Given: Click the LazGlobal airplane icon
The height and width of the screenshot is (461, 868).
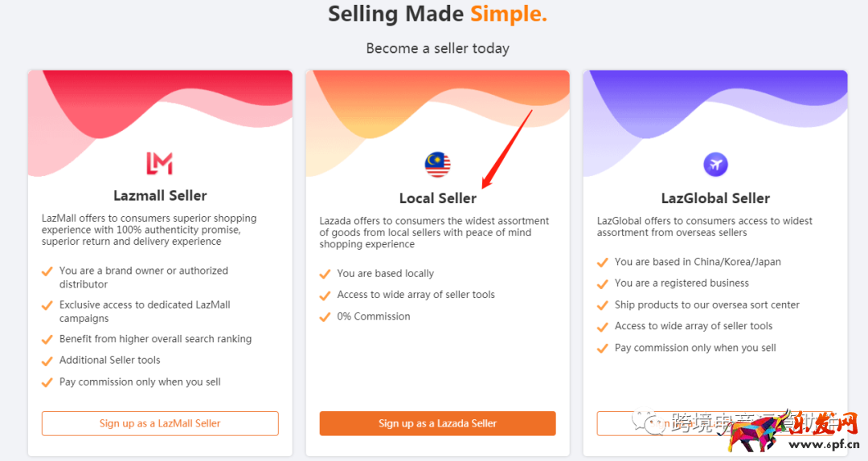Looking at the screenshot, I should tap(715, 165).
